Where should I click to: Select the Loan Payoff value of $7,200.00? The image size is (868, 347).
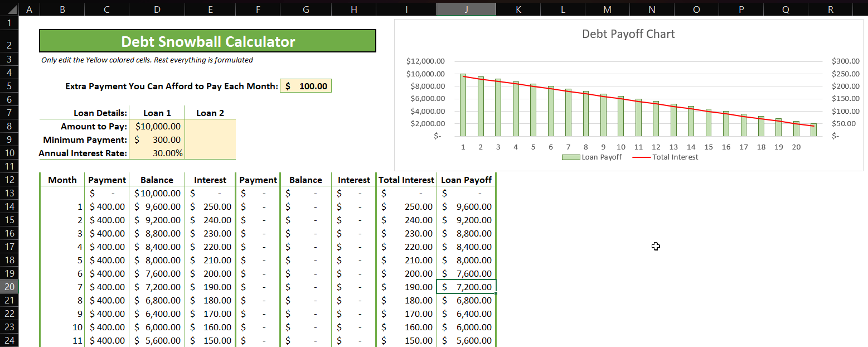click(466, 287)
